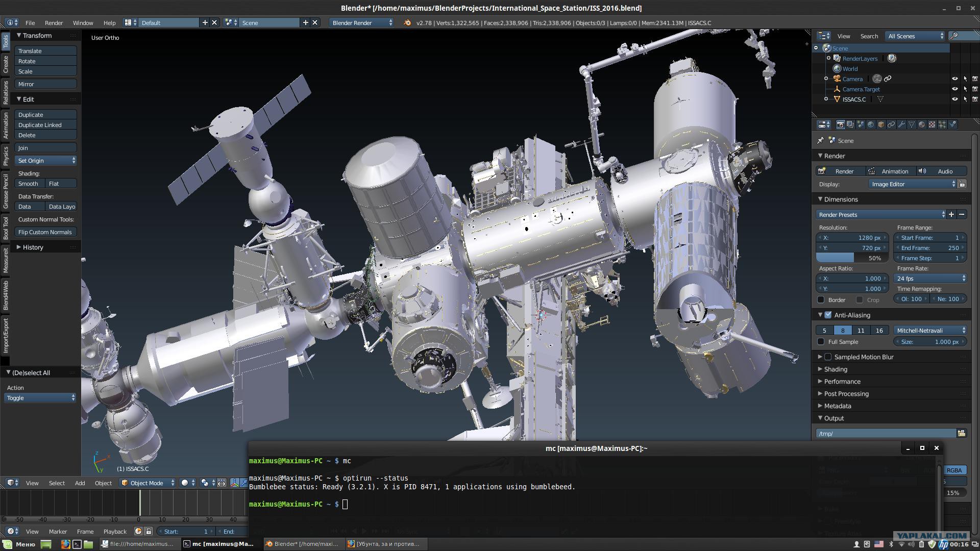The image size is (980, 551).
Task: Open Object properties cube icon
Action: click(x=881, y=124)
